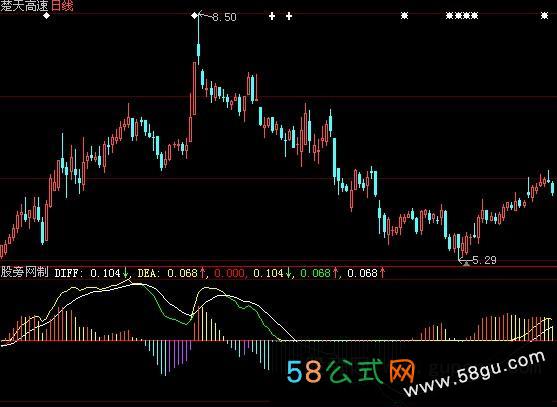Click the tall cyan candlestick at the 8.50 peak
Viewport: 557px width, 407px height.
(x=199, y=39)
